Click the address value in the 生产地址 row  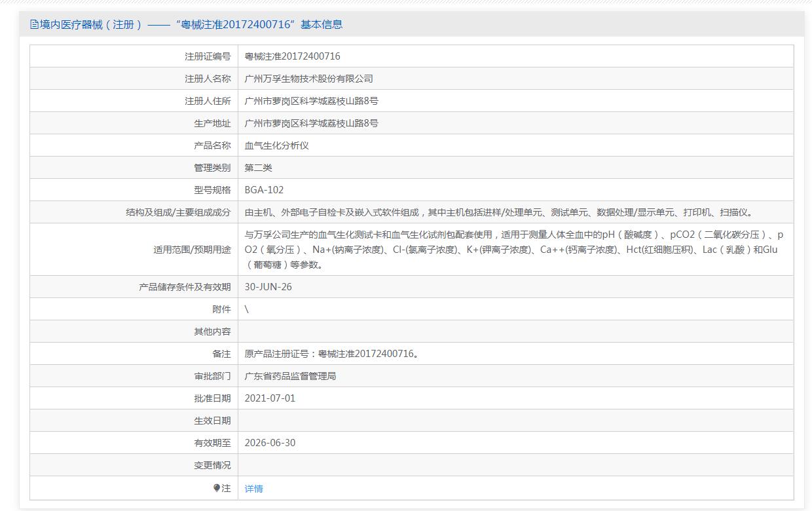tap(311, 123)
